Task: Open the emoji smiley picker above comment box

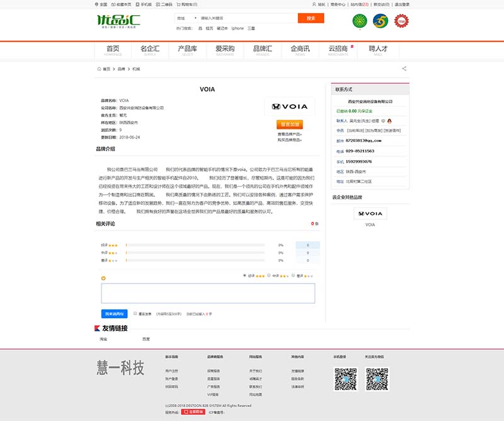Action: (103, 278)
